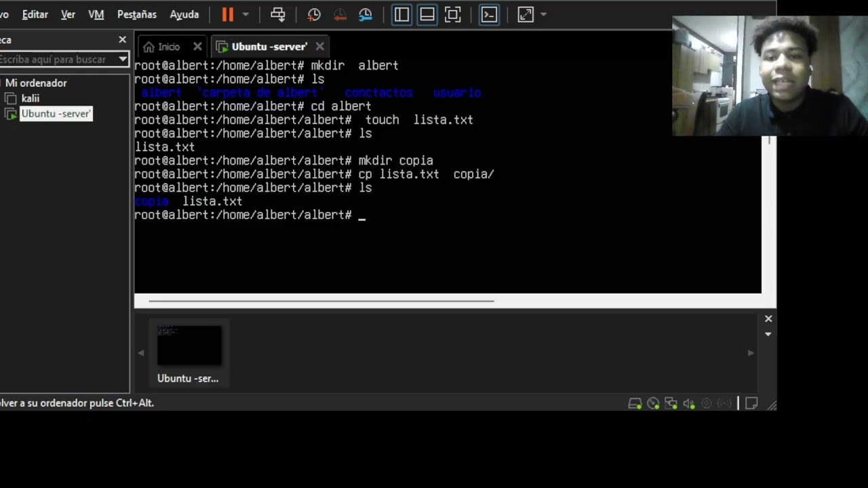Revert the VM to previous snapshot
868x488 pixels.
click(x=340, y=14)
